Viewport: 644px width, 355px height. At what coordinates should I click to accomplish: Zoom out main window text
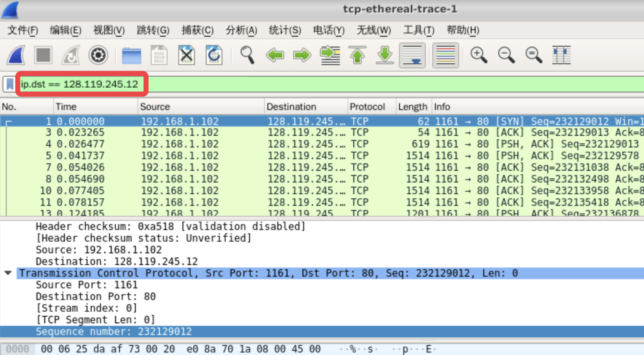coord(506,55)
